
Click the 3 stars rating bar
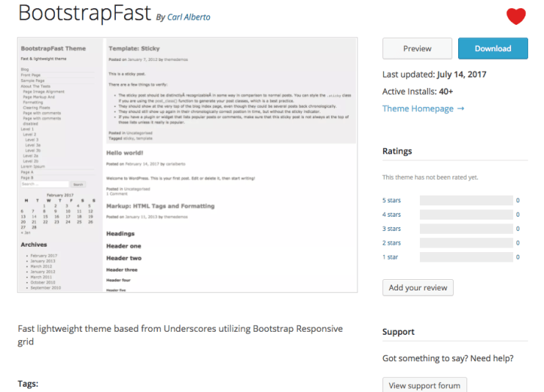(x=466, y=229)
